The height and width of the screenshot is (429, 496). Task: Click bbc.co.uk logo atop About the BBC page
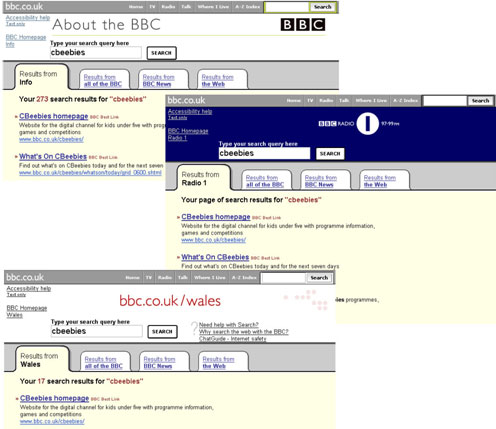tap(24, 6)
